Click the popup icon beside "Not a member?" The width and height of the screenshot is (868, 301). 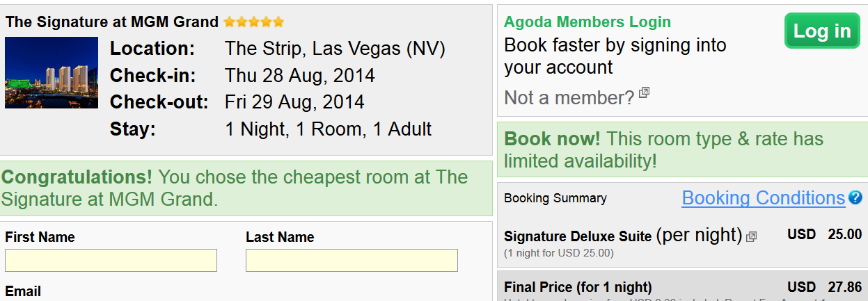pos(644,92)
